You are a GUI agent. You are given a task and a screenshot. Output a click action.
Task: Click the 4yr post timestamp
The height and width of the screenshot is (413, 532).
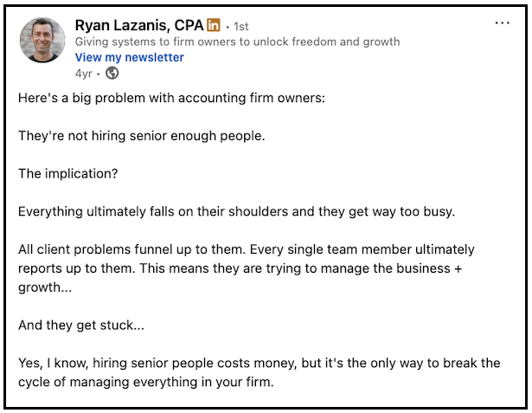[83, 73]
